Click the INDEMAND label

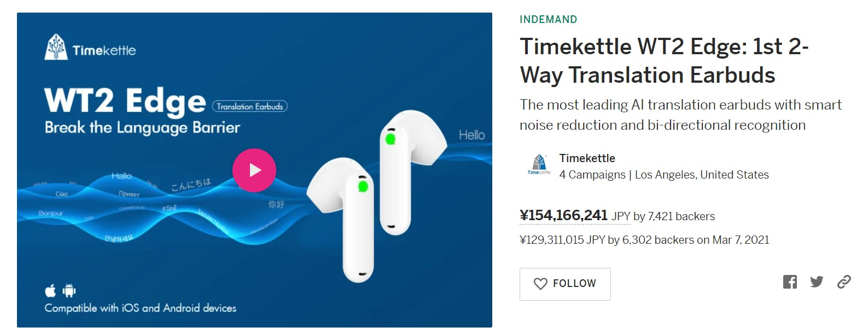click(x=548, y=20)
